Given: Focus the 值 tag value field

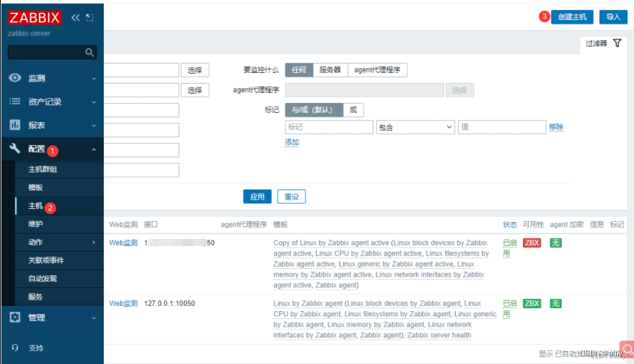Looking at the screenshot, I should pos(502,127).
